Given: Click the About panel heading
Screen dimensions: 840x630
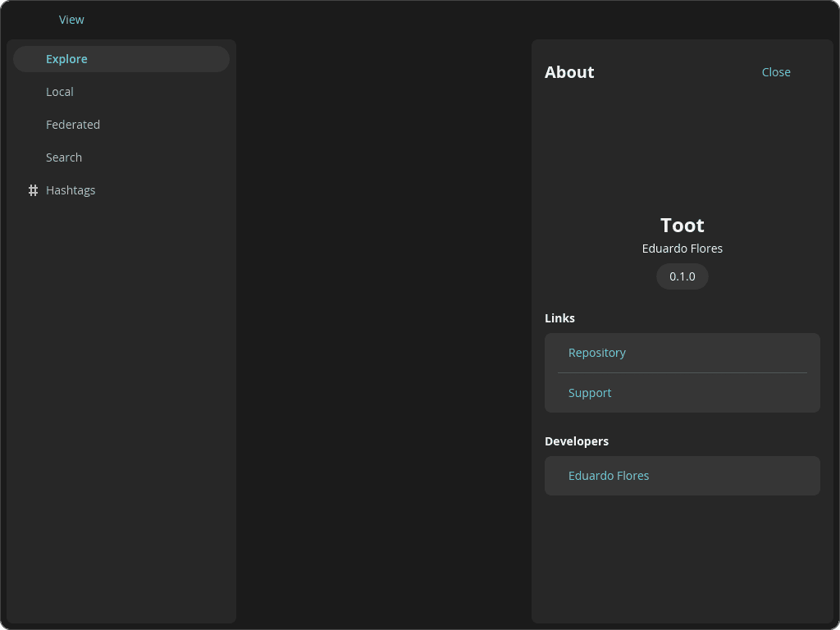Looking at the screenshot, I should 569,72.
